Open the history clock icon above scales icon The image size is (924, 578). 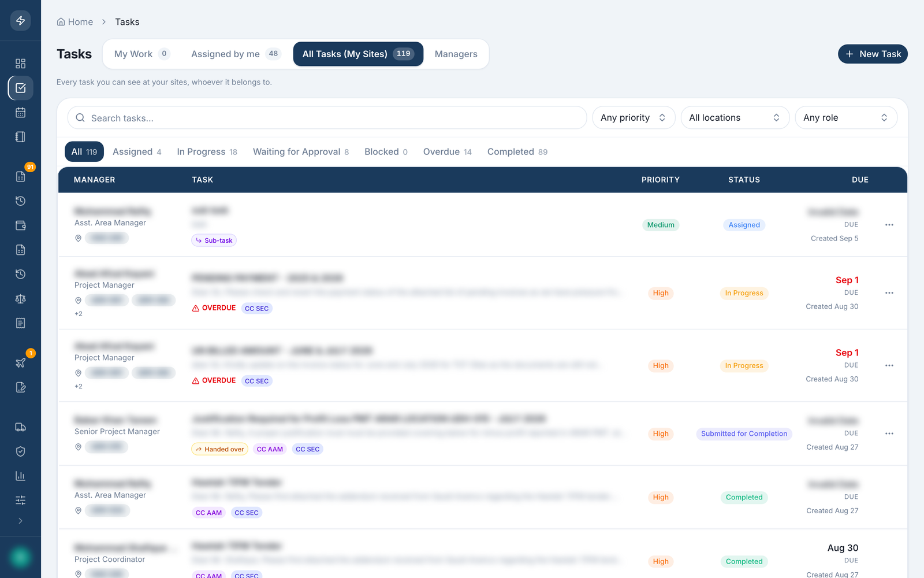(x=20, y=275)
